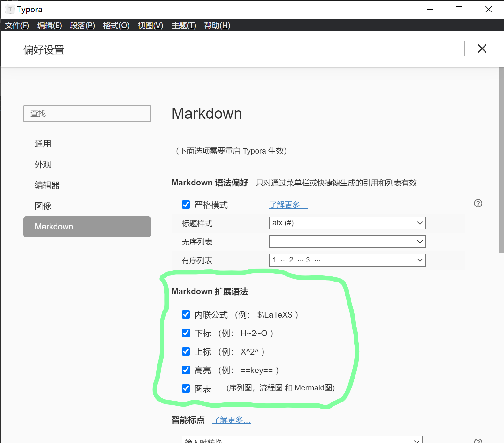Click Markdown 扩展语法 heading
The width and height of the screenshot is (504, 443).
(x=210, y=291)
